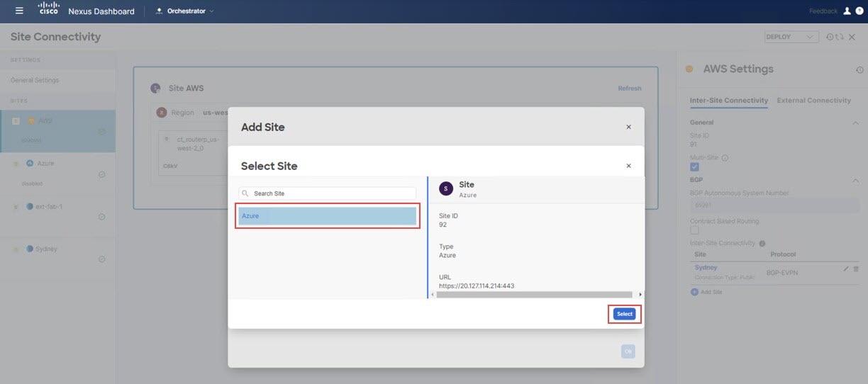Click the scrollbar left arrow
The image size is (868, 384).
[433, 294]
